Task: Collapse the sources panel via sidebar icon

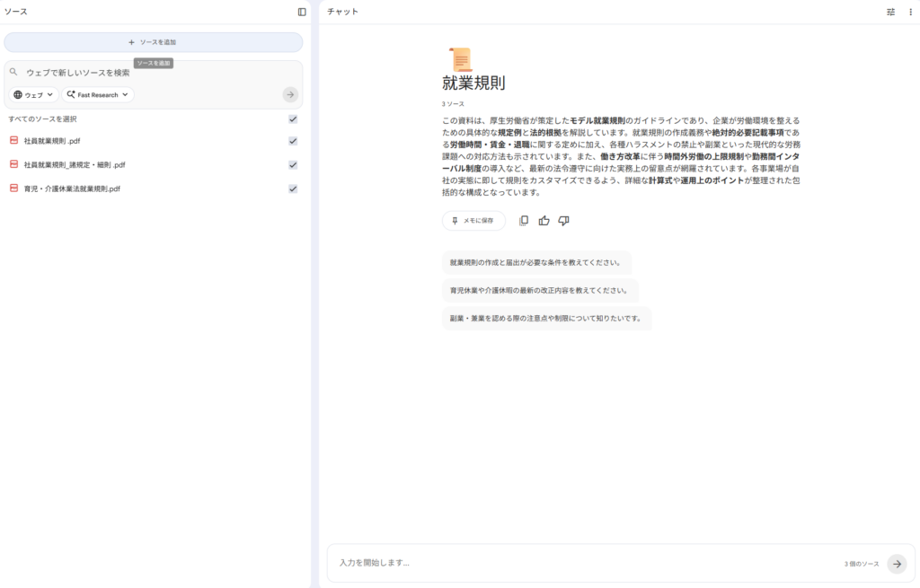Action: click(302, 12)
